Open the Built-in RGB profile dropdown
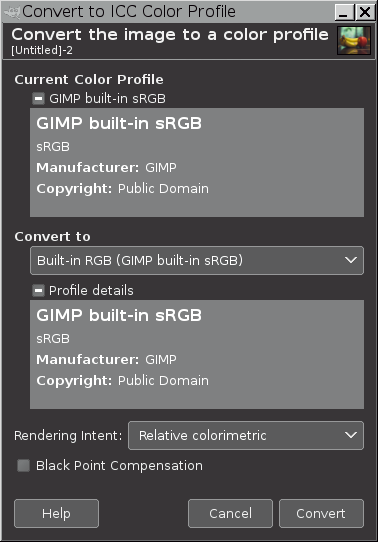This screenshot has height=542, width=378. pos(197,260)
